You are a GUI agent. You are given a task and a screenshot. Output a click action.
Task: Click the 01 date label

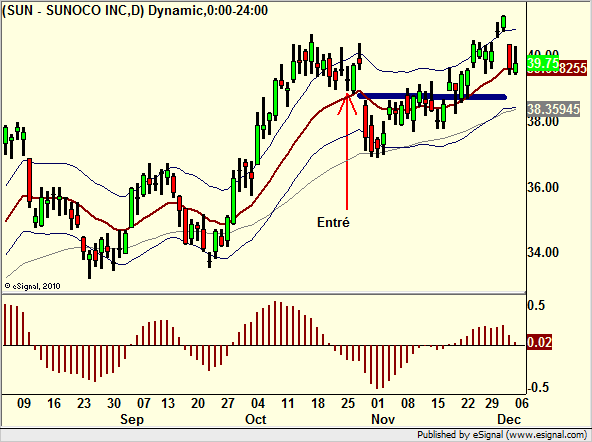(x=378, y=403)
